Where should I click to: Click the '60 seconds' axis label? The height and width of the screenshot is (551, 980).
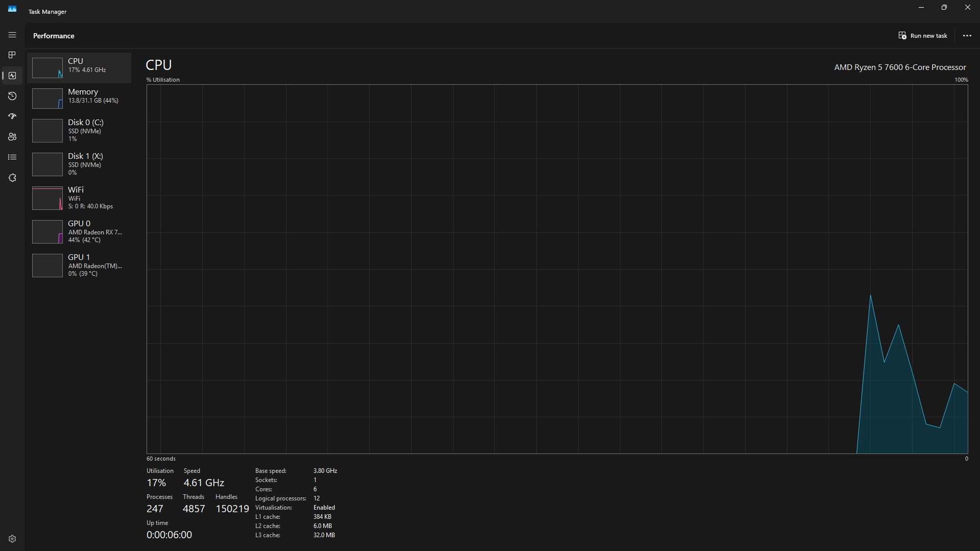[161, 459]
